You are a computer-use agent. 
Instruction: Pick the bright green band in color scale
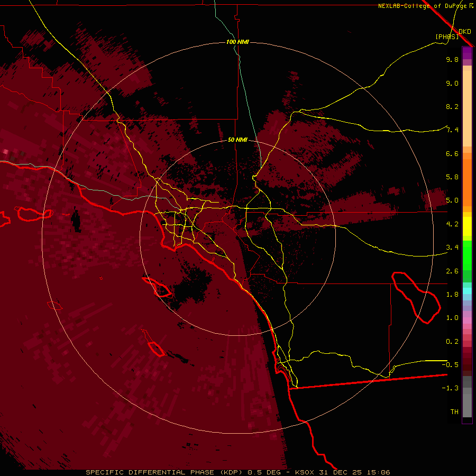click(x=467, y=255)
